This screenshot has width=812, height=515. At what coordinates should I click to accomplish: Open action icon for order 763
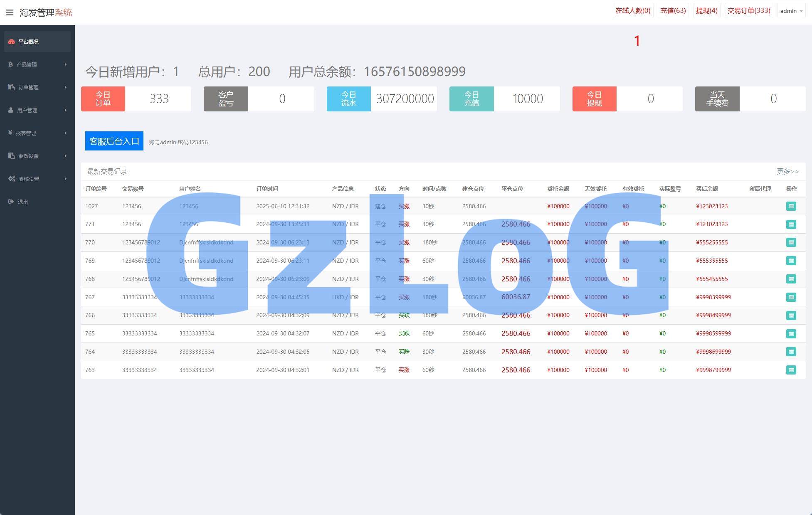coord(791,370)
